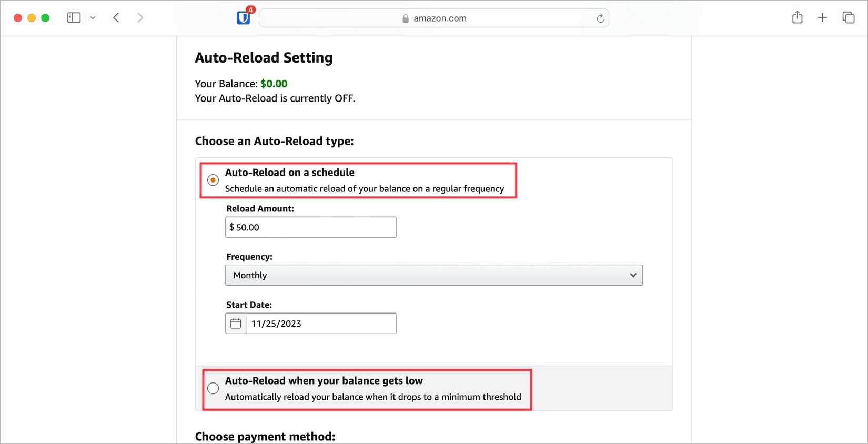Open the Bitwarden extension icon

pos(243,18)
